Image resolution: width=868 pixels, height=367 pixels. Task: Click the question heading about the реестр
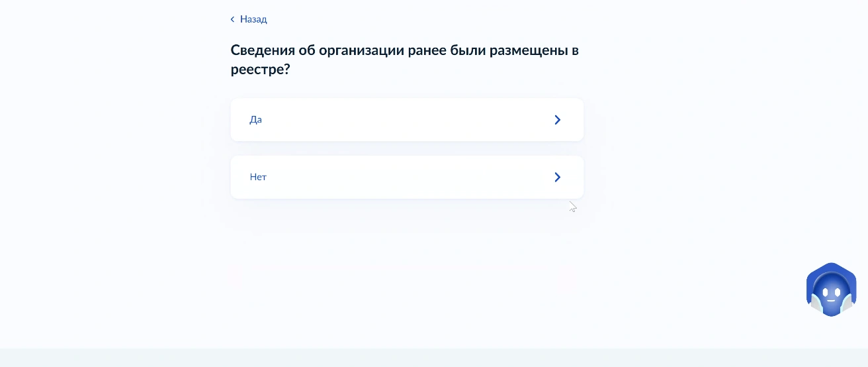tap(404, 60)
